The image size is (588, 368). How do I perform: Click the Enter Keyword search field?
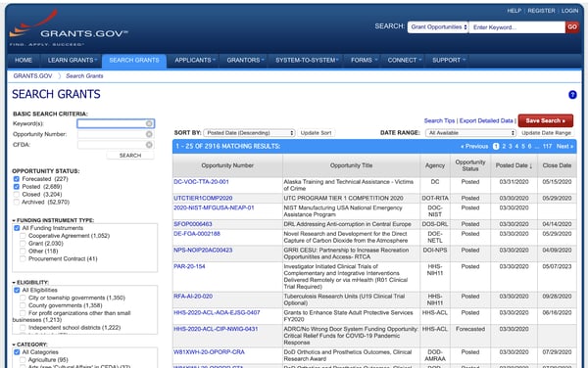click(516, 27)
